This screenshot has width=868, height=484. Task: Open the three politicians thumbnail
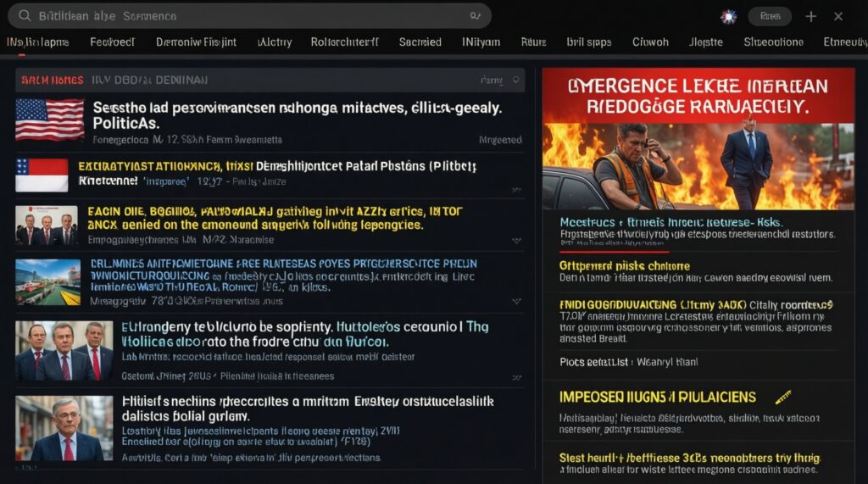point(64,351)
